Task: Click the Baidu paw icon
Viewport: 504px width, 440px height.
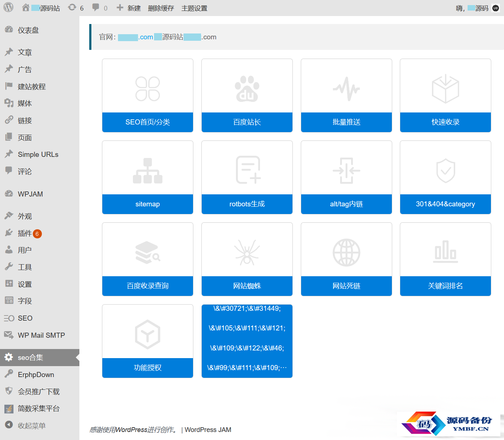Action: coord(247,88)
